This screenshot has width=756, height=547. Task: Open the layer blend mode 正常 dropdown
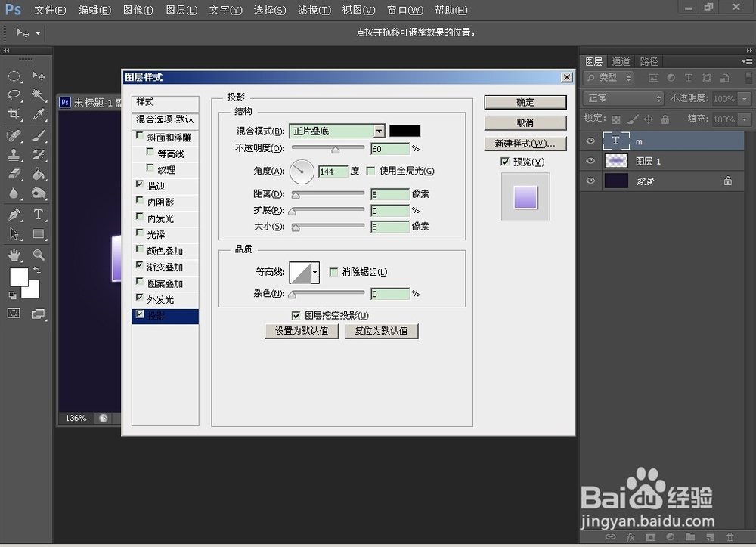(x=624, y=98)
